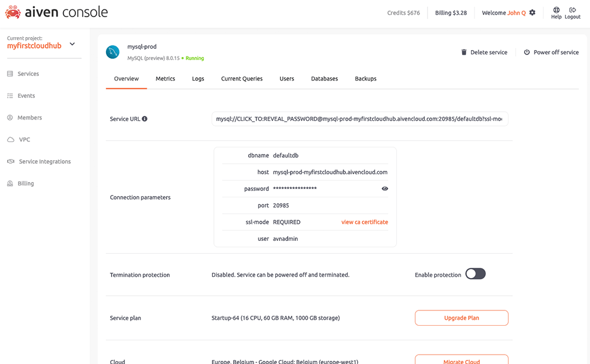
Task: Go to the Users tab
Action: click(286, 78)
